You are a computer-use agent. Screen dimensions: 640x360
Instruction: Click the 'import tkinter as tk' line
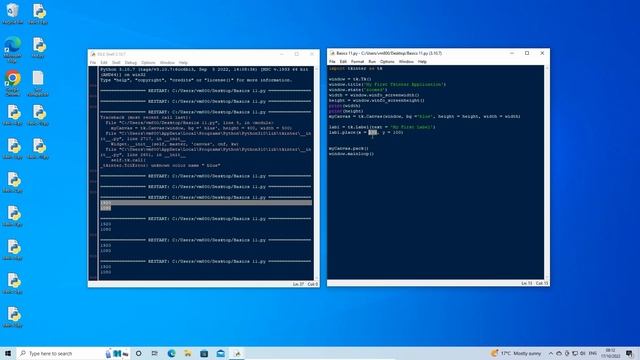coord(356,69)
